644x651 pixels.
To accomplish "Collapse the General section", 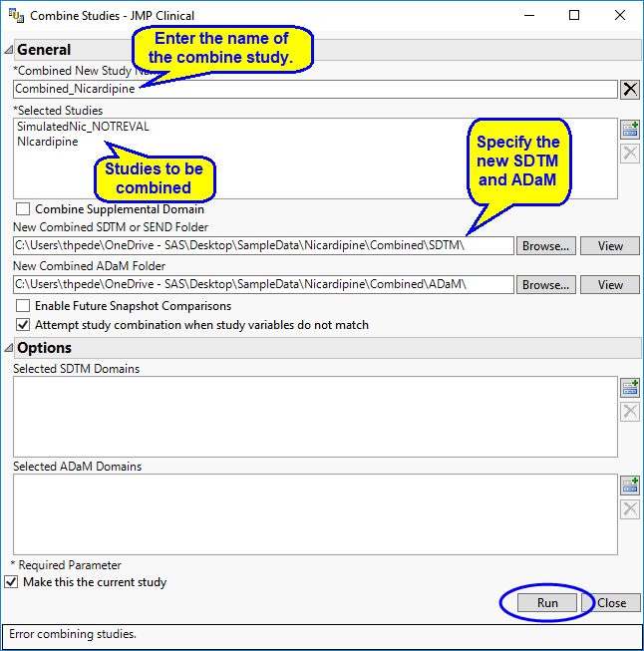I will (8, 50).
